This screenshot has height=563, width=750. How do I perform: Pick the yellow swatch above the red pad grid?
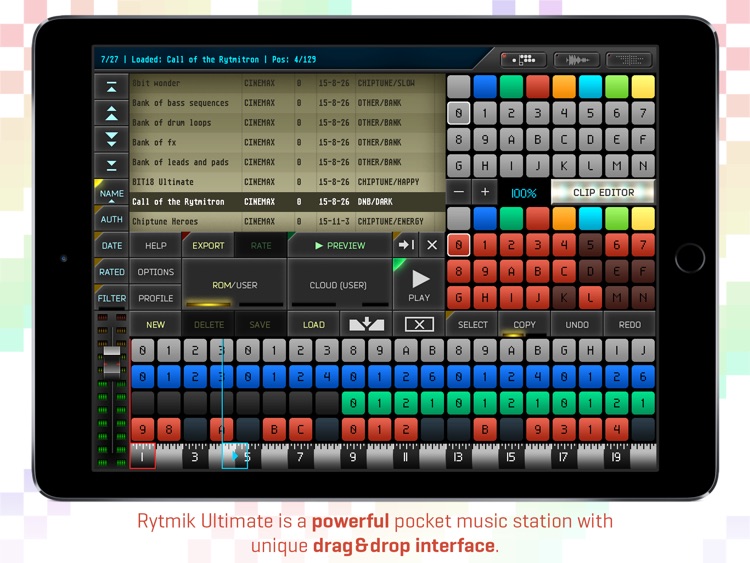(643, 218)
